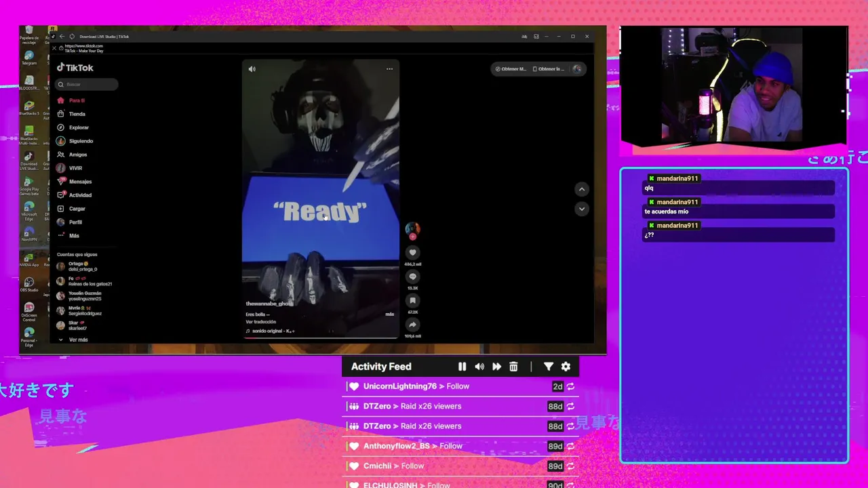Open the Perfil page
Screen dimensions: 868x488
pos(70,222)
